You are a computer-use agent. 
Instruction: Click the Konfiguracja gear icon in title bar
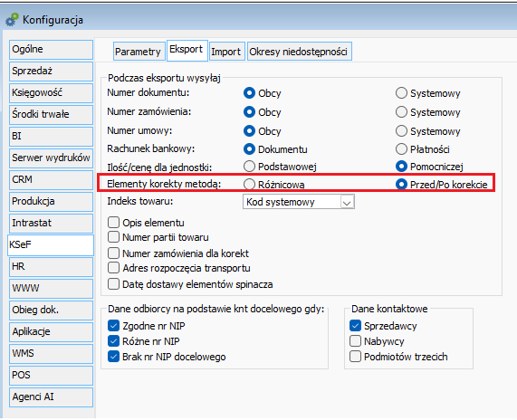click(12, 20)
